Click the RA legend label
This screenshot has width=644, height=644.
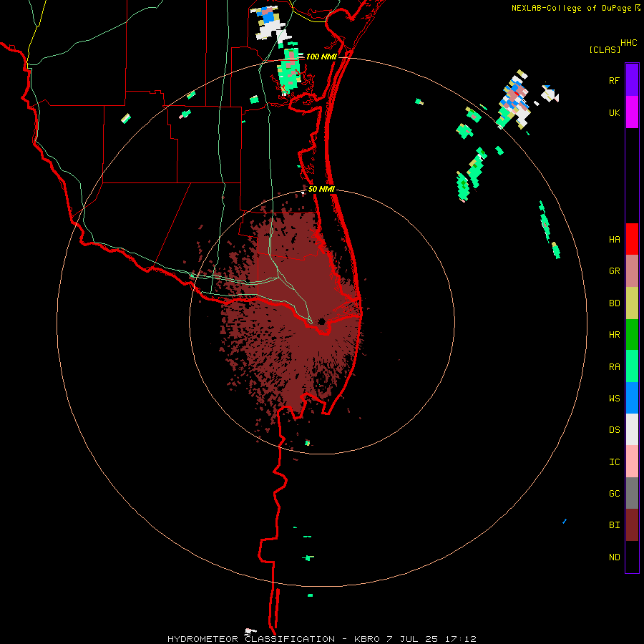click(614, 367)
